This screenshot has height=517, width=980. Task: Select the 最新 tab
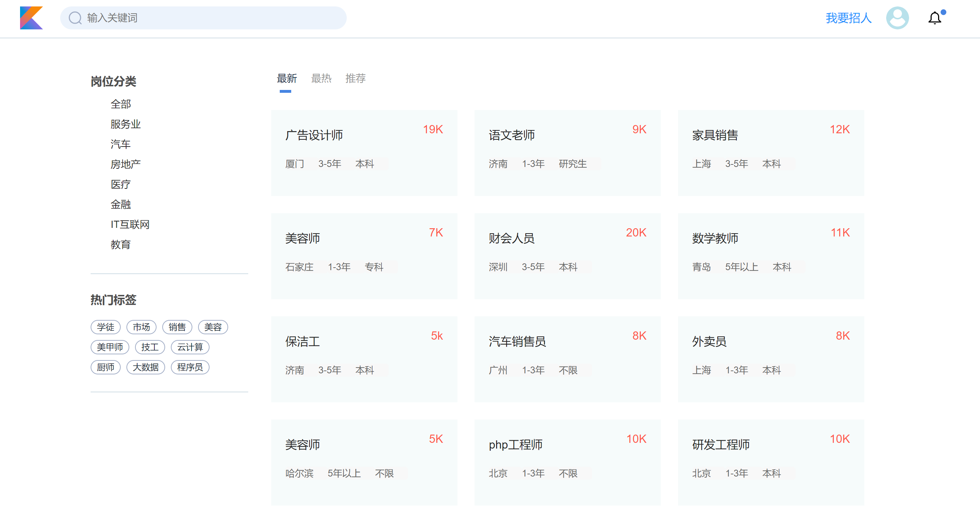coord(287,78)
